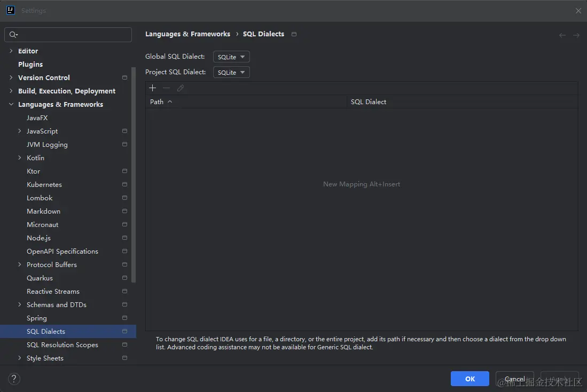
Task: Open the Project SQL Dialect SQLite dropdown
Action: click(x=231, y=72)
